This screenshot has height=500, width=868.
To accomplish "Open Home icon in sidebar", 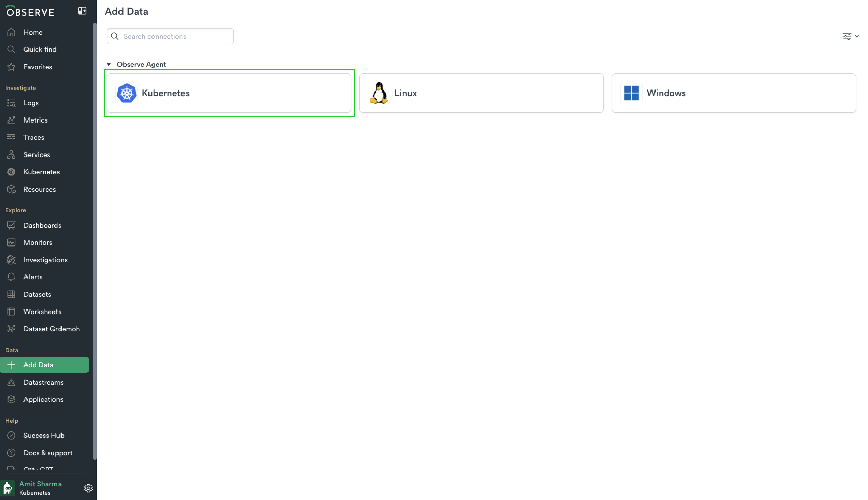I will pyautogui.click(x=11, y=32).
